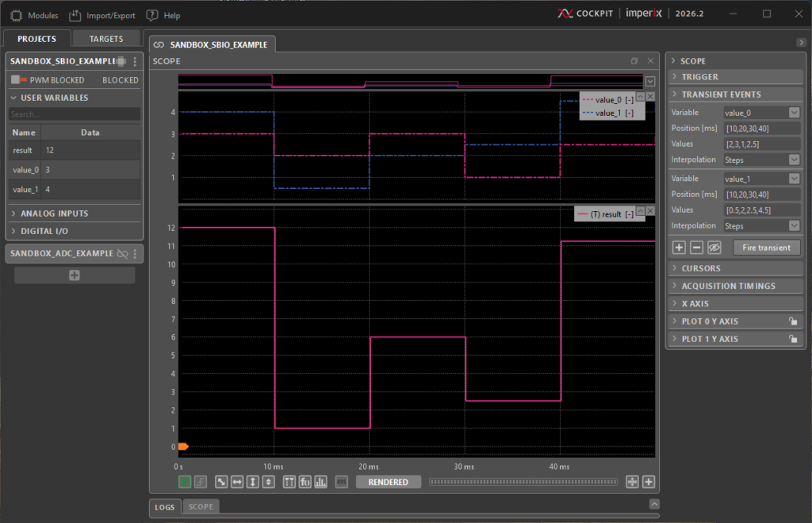Click the Fire transient button
812x523 pixels.
click(x=766, y=248)
